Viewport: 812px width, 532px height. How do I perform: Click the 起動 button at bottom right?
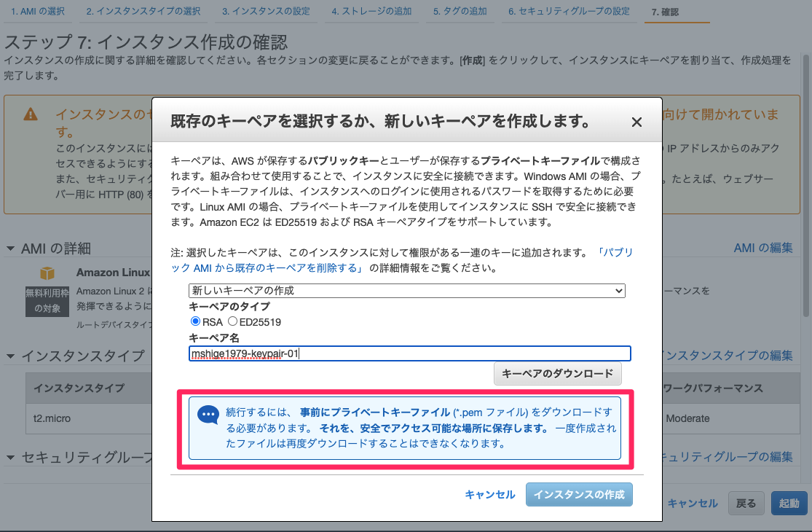click(x=789, y=503)
